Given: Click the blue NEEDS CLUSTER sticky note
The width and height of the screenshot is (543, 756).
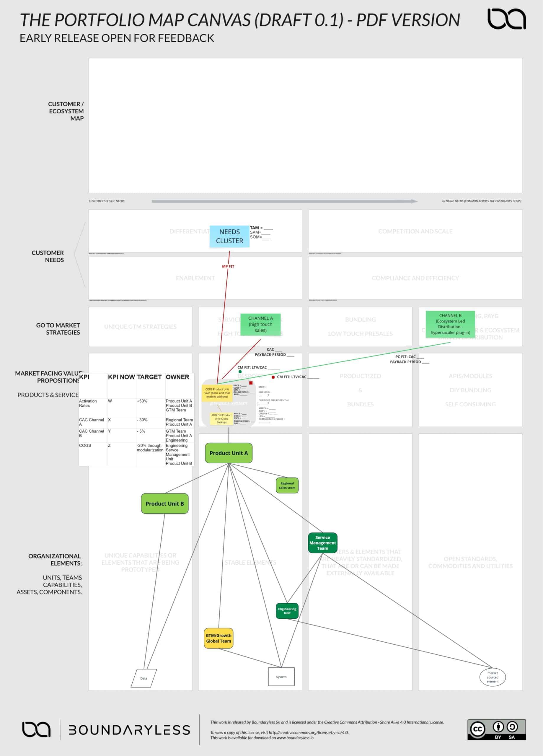Looking at the screenshot, I should tap(229, 236).
